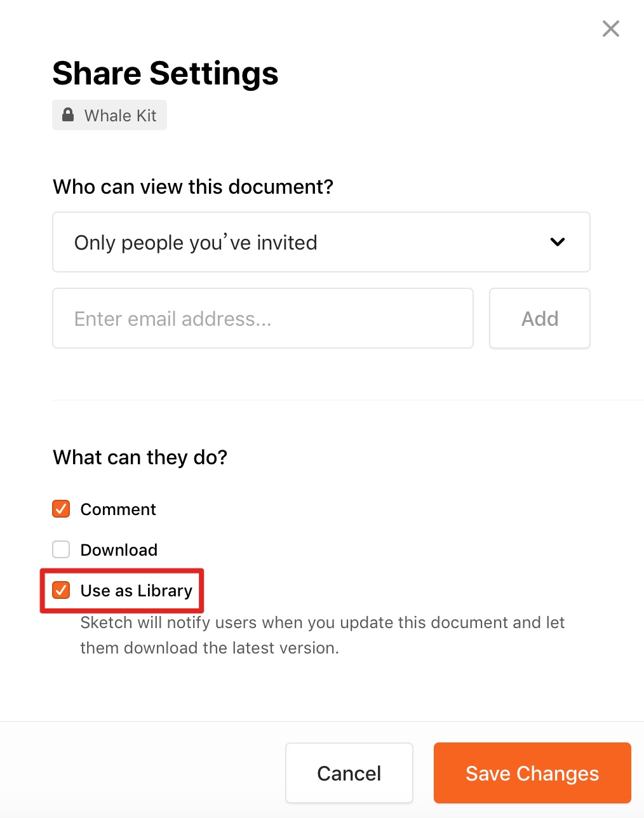The image size is (644, 818).
Task: Click the 'What can they do?' heading
Action: click(140, 457)
